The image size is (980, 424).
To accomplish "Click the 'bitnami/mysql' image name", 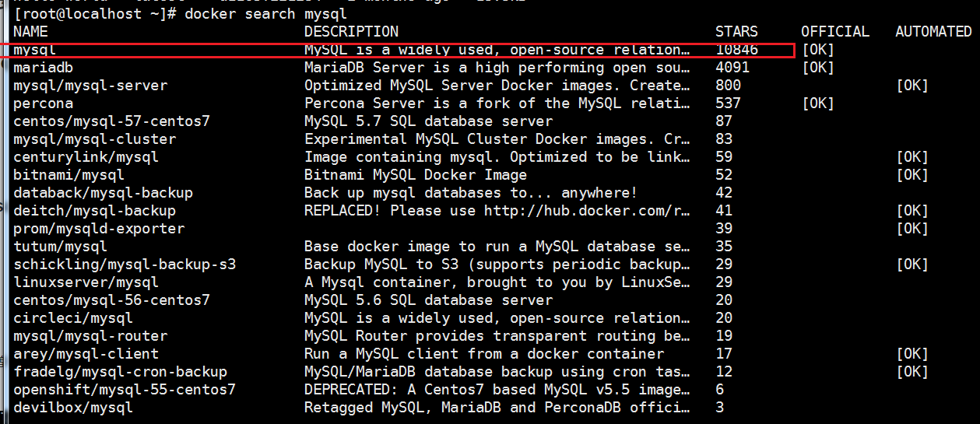I will click(x=68, y=175).
